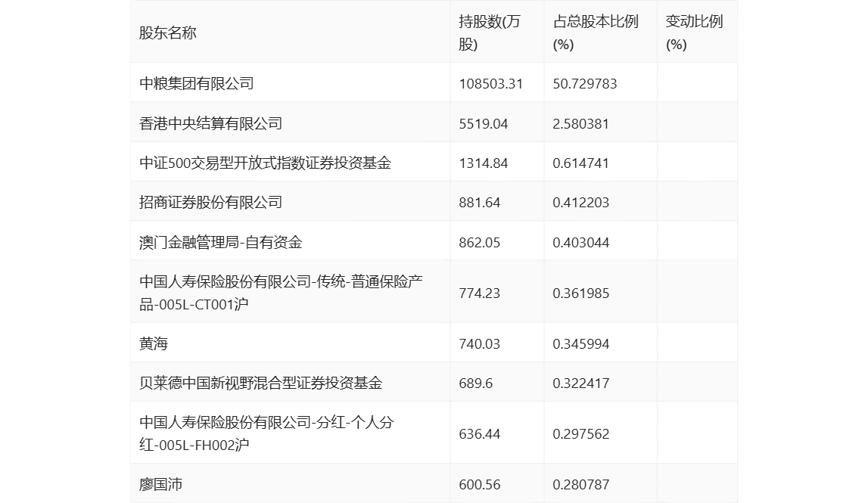Image resolution: width=868 pixels, height=503 pixels.
Task: Select 中证500交易型开放式指数证券投资基金 name
Action: 265,163
